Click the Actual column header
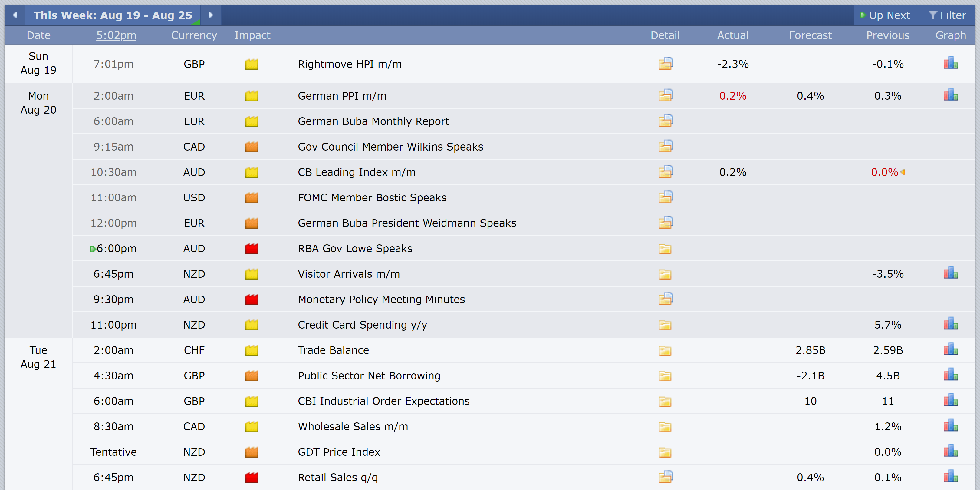Viewport: 980px width, 490px height. tap(733, 35)
